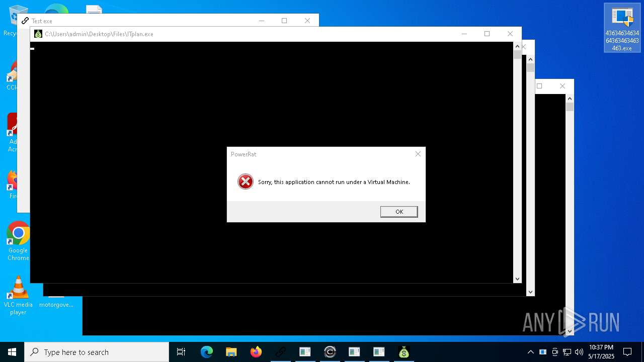Click the Test exe window title
The height and width of the screenshot is (362, 644).
pos(42,21)
